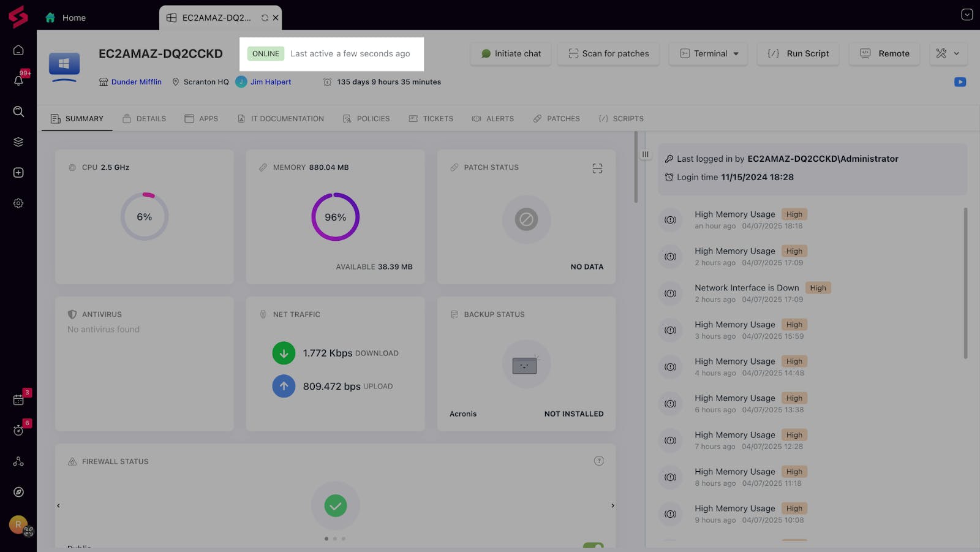Switch to the Alerts tab
This screenshot has width=980, height=552.
click(x=493, y=119)
